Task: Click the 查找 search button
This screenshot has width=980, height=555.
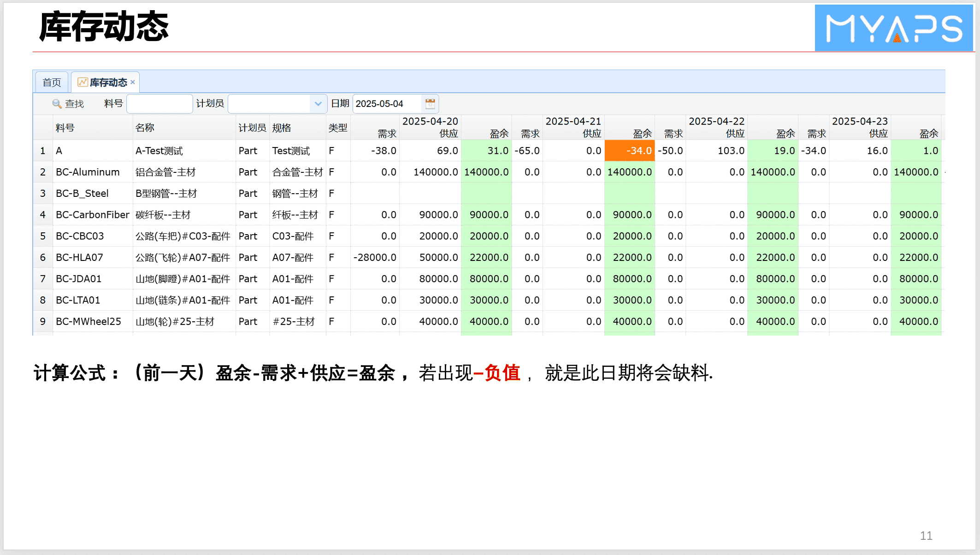Action: [x=74, y=104]
